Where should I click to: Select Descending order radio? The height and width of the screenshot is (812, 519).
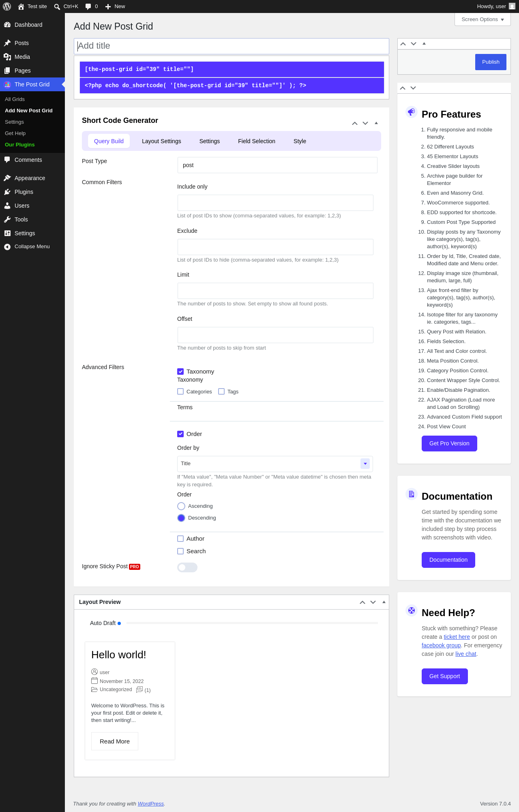tap(181, 518)
